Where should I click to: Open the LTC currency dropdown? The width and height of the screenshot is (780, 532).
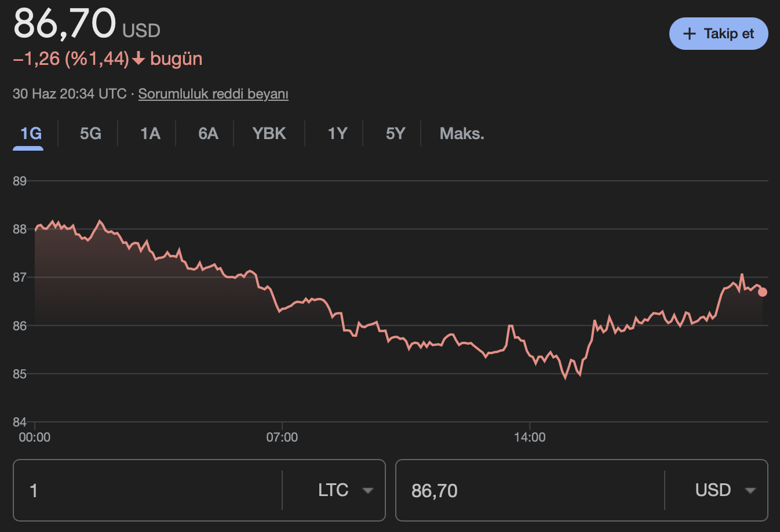point(345,490)
